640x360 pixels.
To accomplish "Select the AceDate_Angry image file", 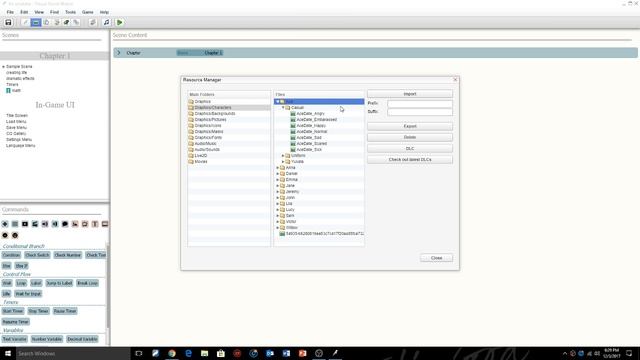I will pyautogui.click(x=310, y=113).
